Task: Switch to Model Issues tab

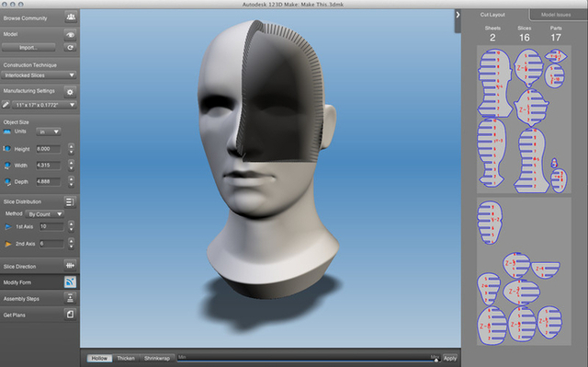Action: pos(556,15)
